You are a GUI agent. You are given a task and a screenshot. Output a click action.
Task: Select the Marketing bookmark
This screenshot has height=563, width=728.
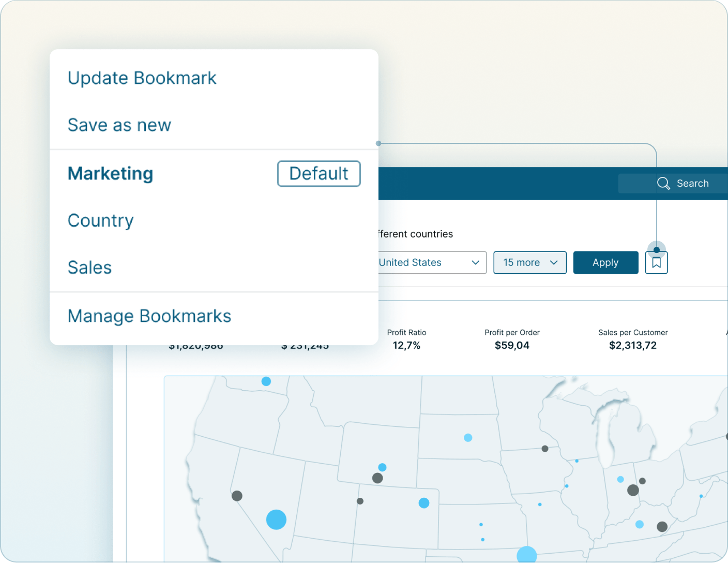(x=110, y=173)
